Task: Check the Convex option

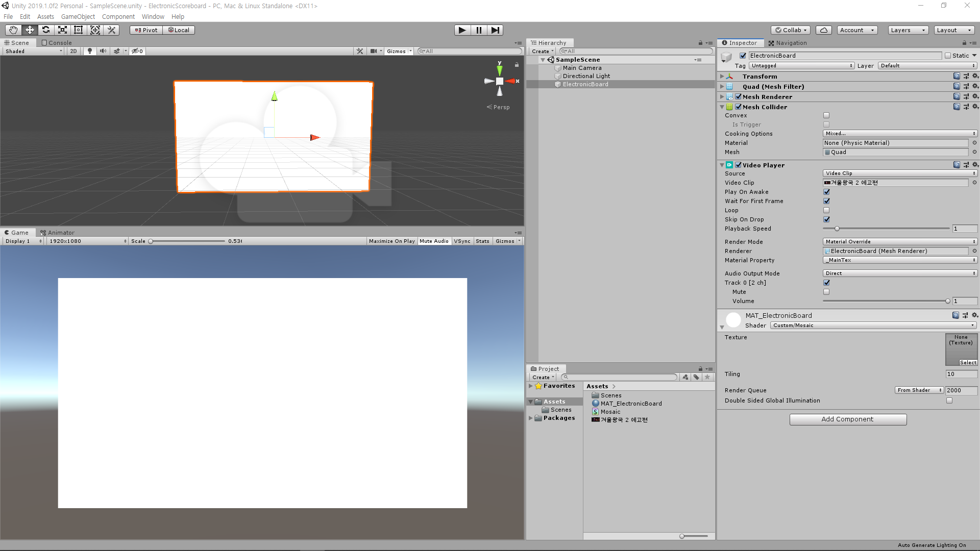Action: 826,115
